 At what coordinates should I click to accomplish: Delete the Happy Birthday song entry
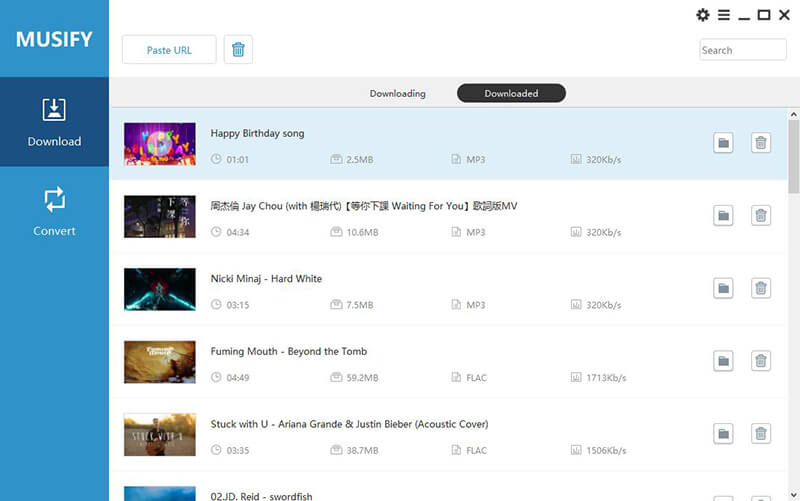(x=761, y=143)
